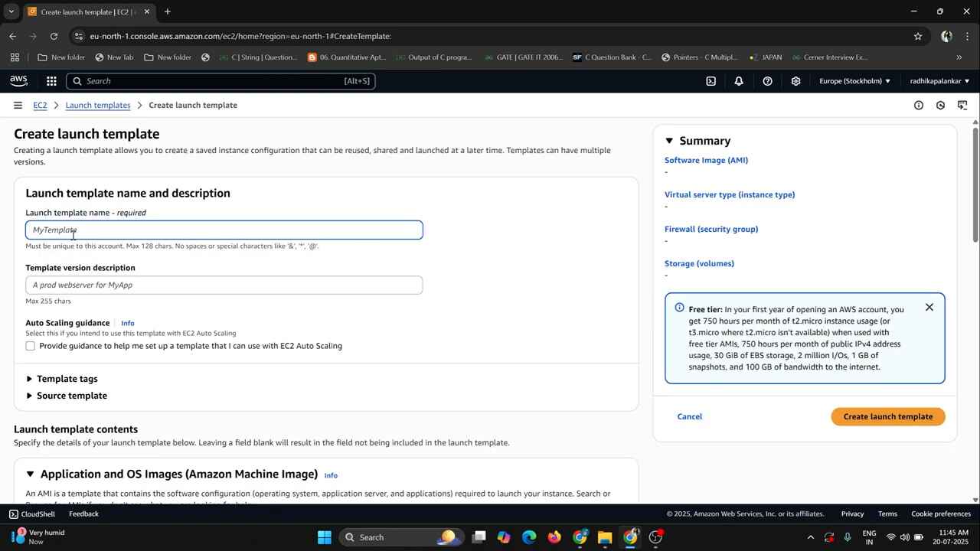The height and width of the screenshot is (551, 980).
Task: Open the radhikapalankar account menu
Action: [939, 80]
